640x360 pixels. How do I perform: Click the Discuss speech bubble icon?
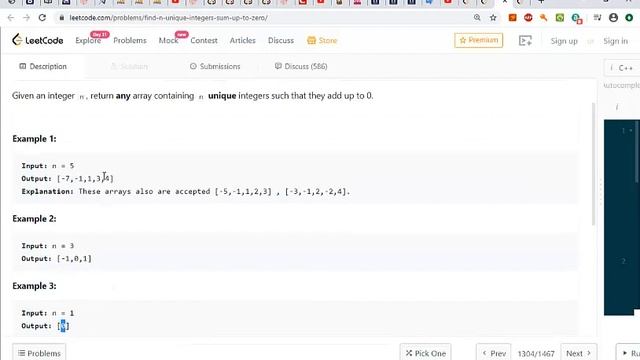pyautogui.click(x=278, y=66)
